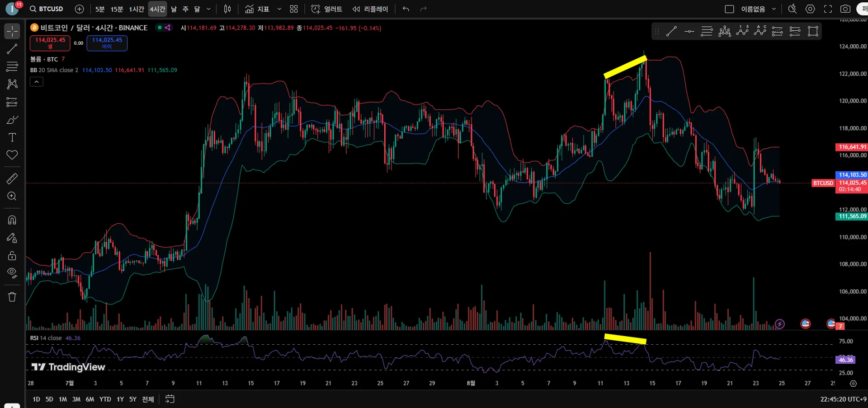
Task: Select trend line in floating favorites toolbar
Action: coord(671,31)
